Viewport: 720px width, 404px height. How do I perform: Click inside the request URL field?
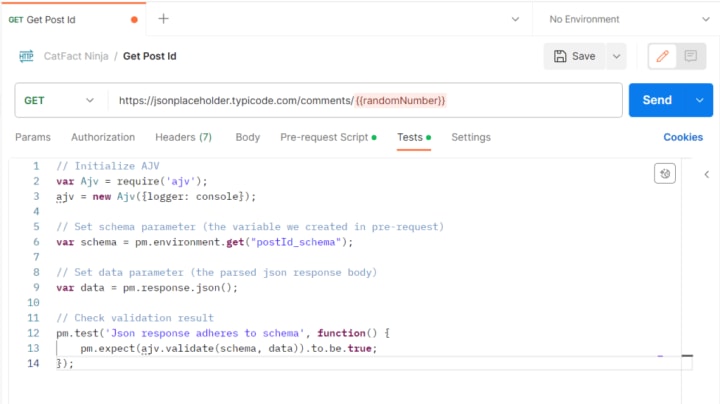365,100
